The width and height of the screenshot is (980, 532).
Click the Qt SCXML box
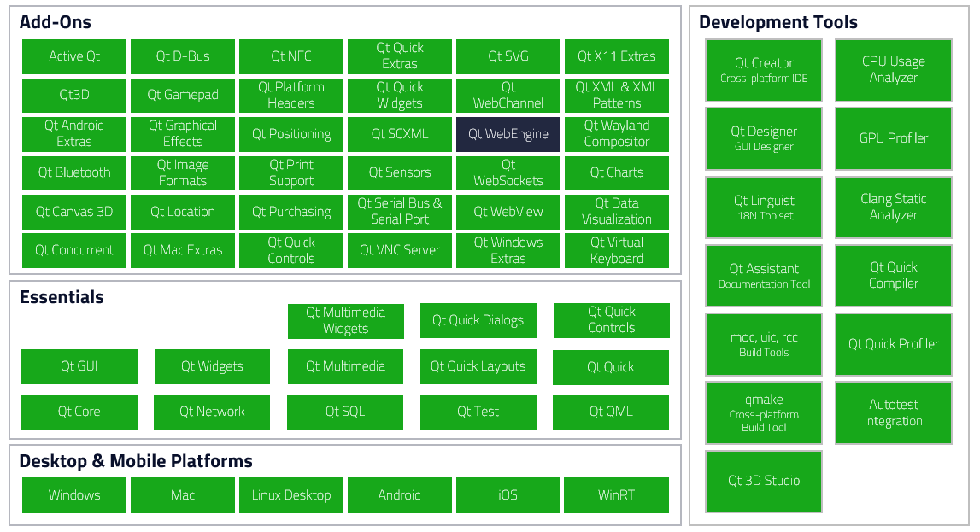[399, 133]
